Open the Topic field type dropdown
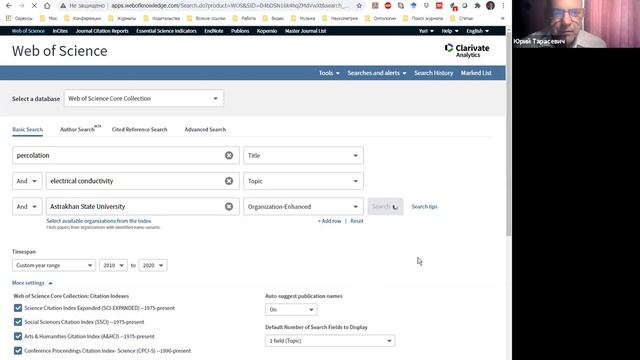640x360 pixels. pos(303,181)
